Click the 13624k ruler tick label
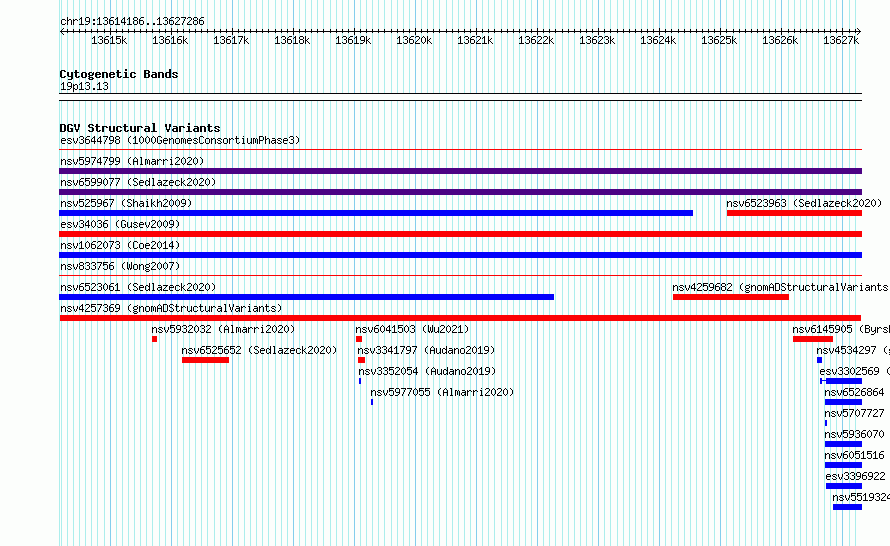This screenshot has height=546, width=890. (x=658, y=40)
